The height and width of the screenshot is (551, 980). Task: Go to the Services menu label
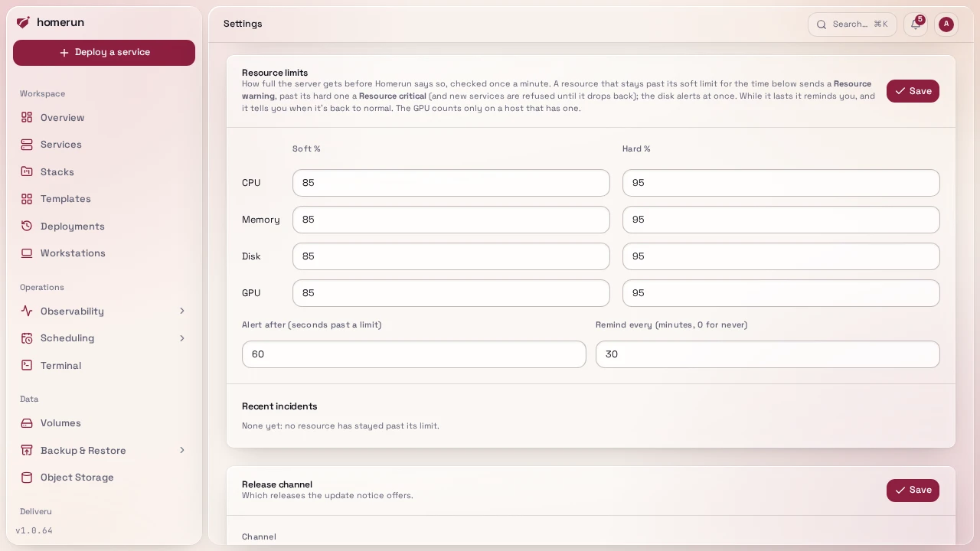[x=61, y=145]
